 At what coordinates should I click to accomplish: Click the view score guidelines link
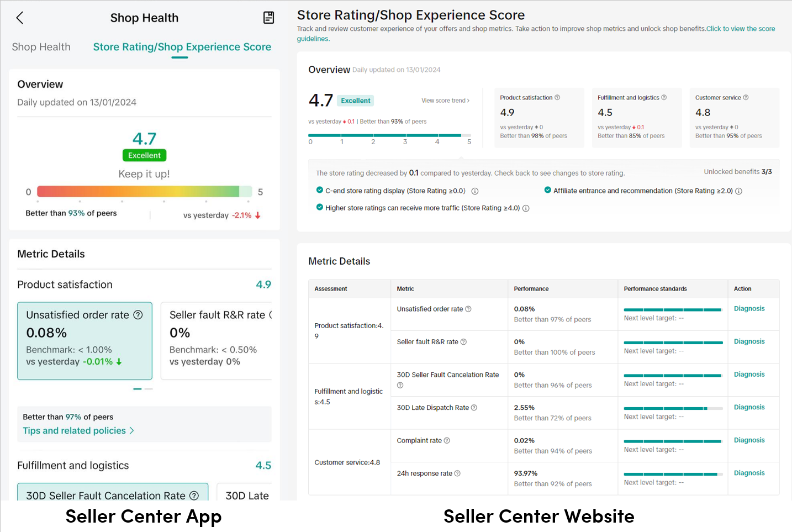[740, 29]
